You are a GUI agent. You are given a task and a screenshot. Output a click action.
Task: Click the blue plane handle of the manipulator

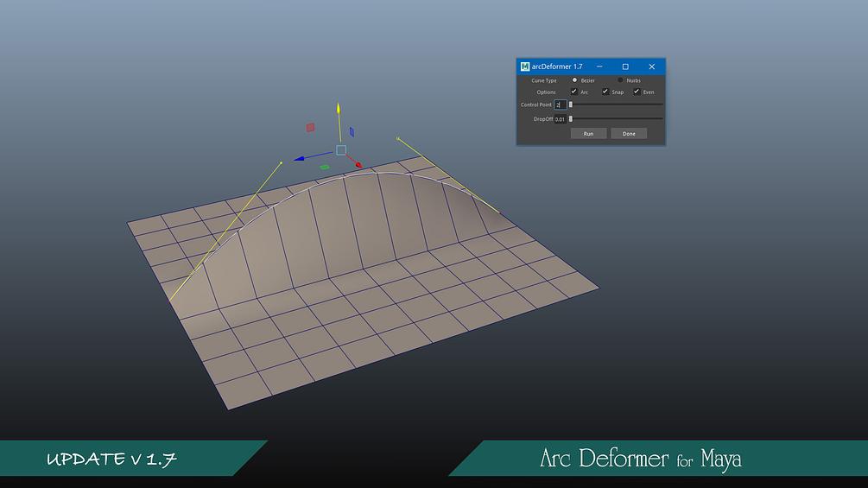[352, 131]
